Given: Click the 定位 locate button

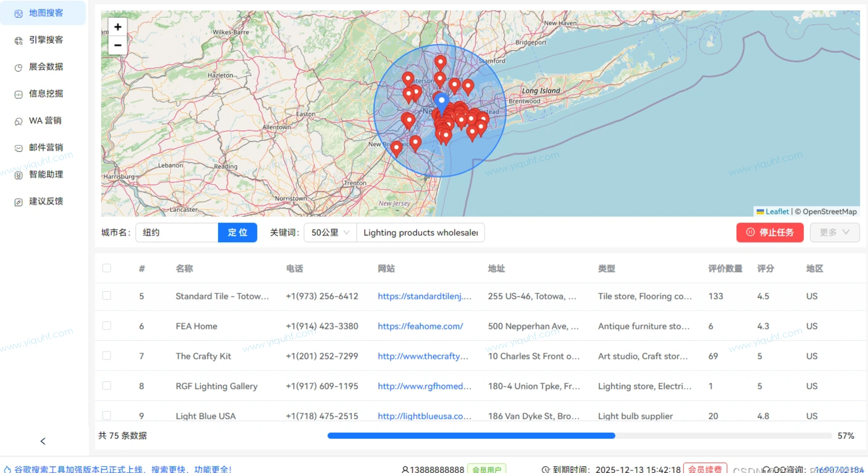Looking at the screenshot, I should 238,233.
